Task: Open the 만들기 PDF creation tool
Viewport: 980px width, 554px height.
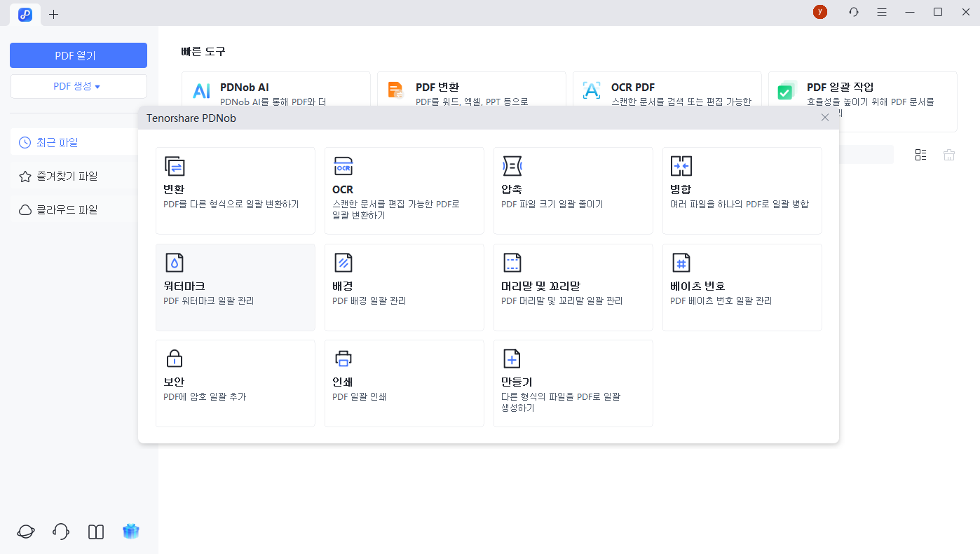Action: pyautogui.click(x=573, y=383)
